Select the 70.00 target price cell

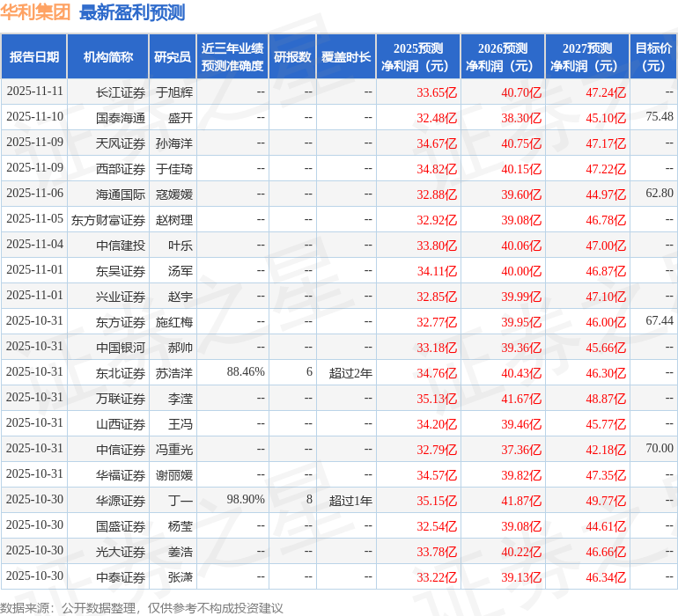(659, 449)
